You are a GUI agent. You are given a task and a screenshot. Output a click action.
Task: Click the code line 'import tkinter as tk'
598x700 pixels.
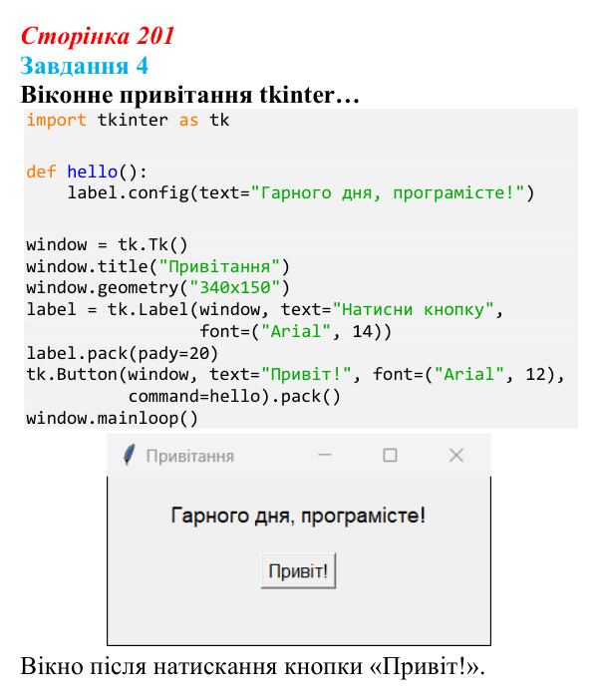pos(128,120)
